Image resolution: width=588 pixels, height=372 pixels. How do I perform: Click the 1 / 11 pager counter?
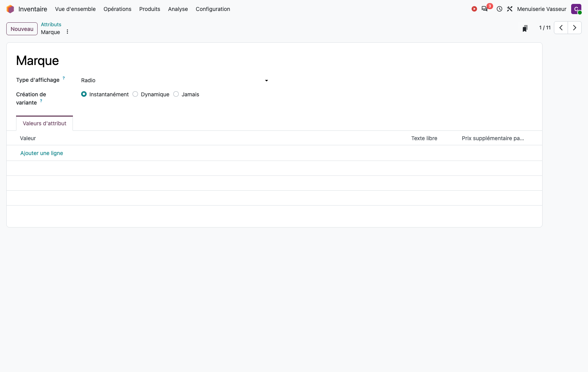[x=545, y=28]
